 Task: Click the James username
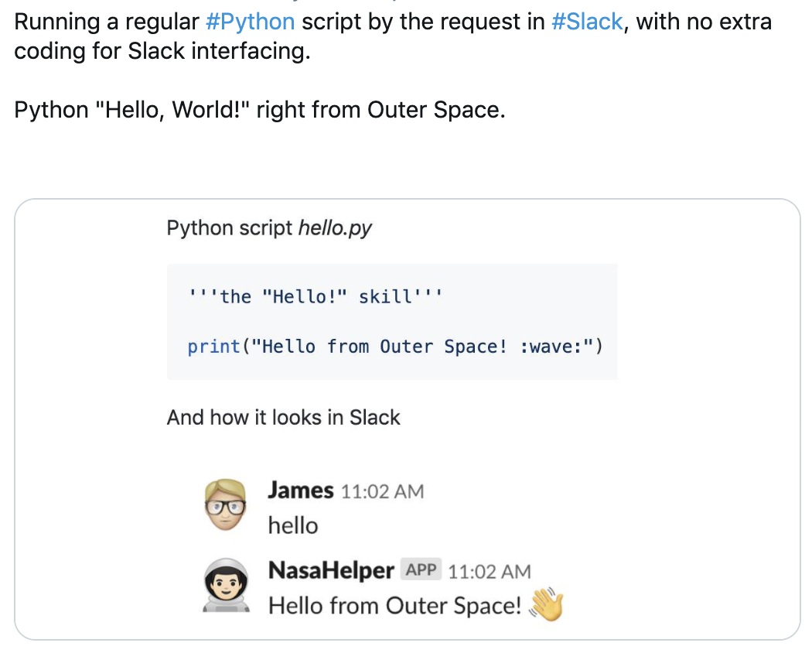click(x=301, y=491)
